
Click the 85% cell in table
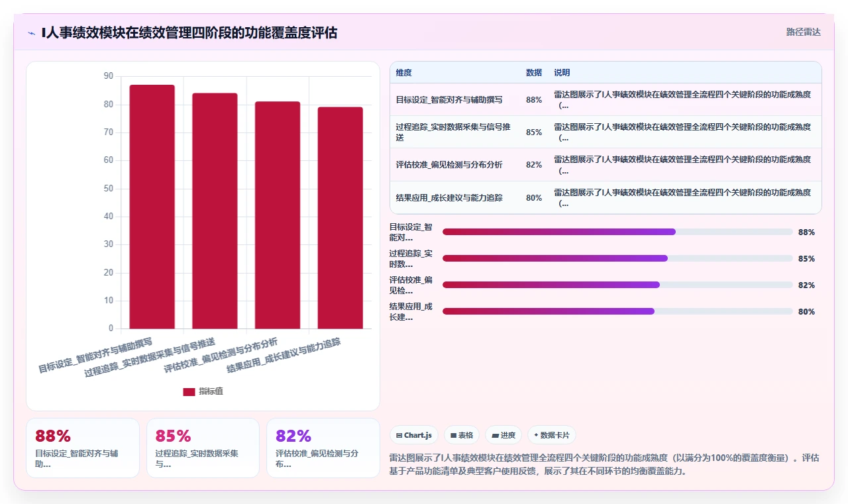point(534,132)
